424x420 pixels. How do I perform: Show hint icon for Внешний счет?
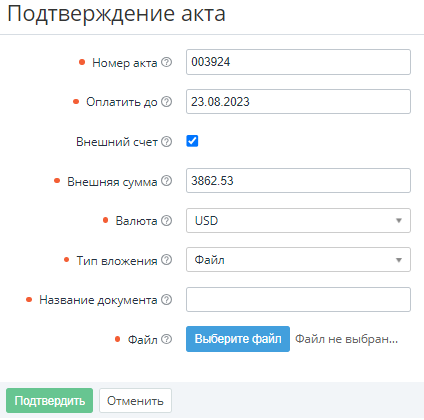(166, 141)
